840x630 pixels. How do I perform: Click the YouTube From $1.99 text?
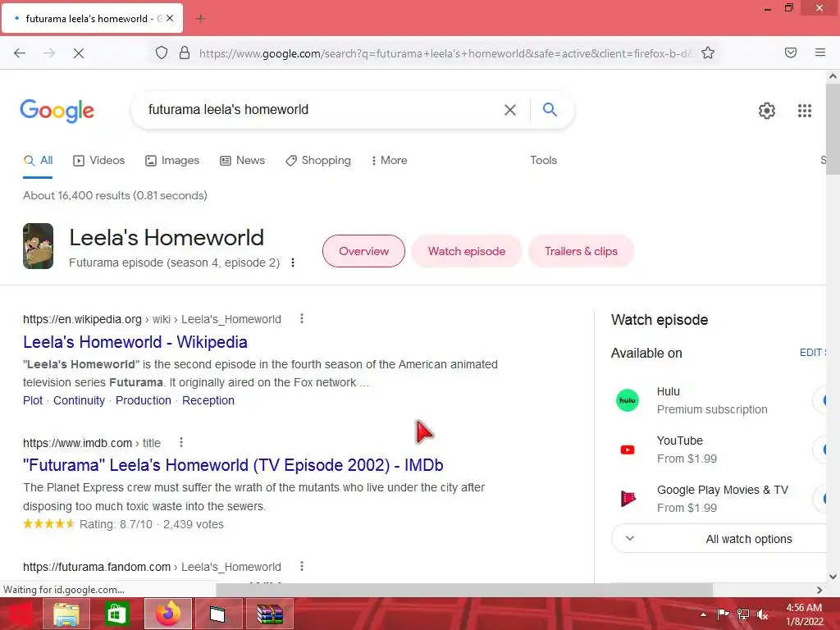[x=687, y=459]
